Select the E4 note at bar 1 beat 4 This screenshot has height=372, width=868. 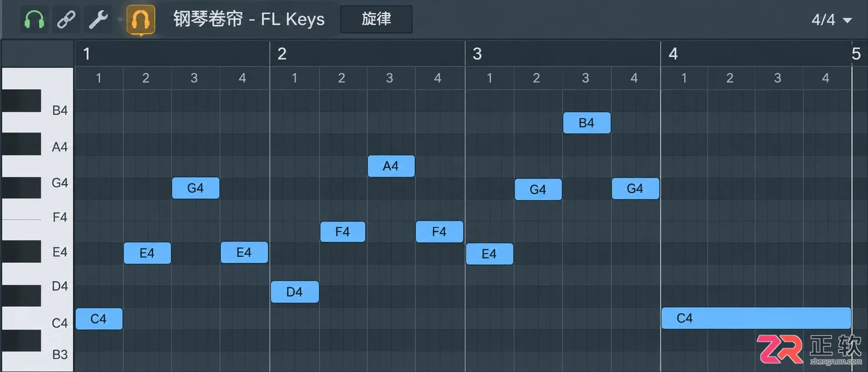click(244, 253)
